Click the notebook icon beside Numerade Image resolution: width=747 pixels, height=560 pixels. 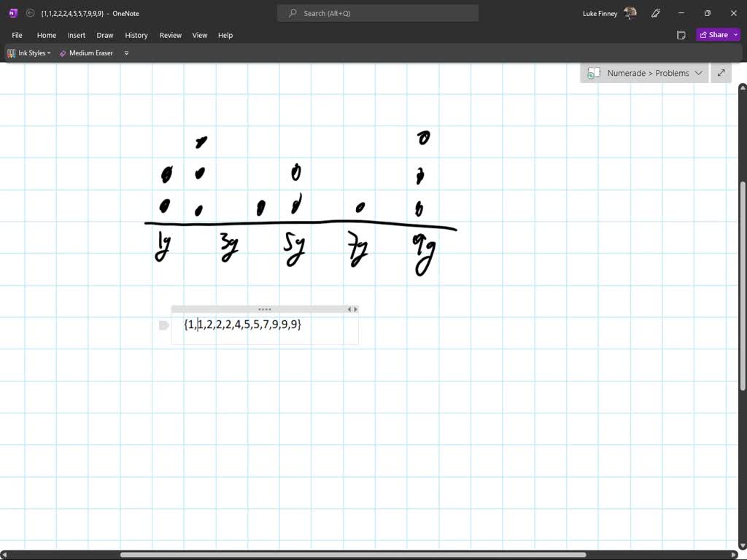(594, 73)
